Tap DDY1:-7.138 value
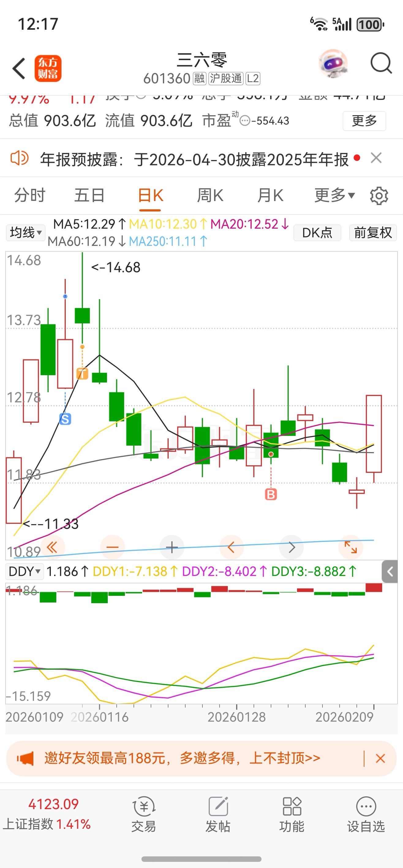 135,572
